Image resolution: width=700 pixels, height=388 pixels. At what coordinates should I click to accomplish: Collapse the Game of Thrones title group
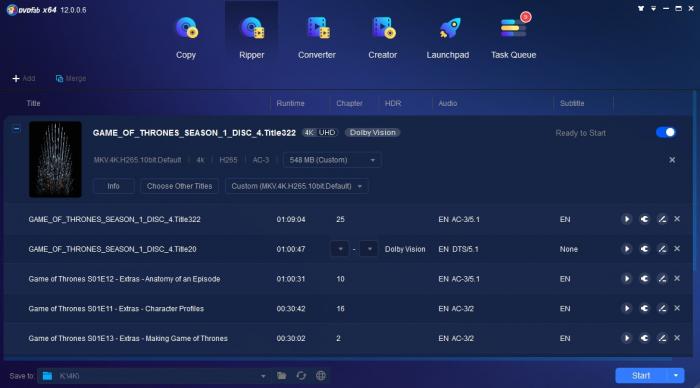click(x=16, y=129)
